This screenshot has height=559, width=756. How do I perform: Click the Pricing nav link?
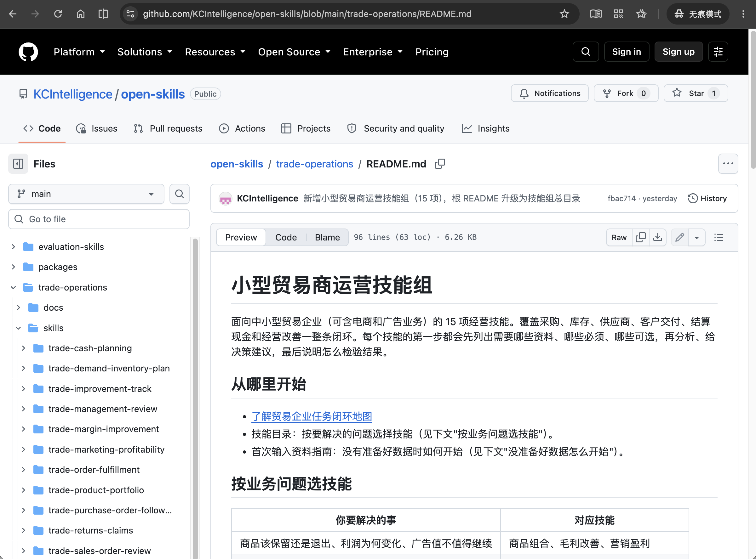[x=432, y=52]
